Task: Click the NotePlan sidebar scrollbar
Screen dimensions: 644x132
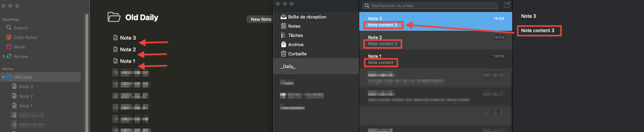Action: (x=87, y=72)
